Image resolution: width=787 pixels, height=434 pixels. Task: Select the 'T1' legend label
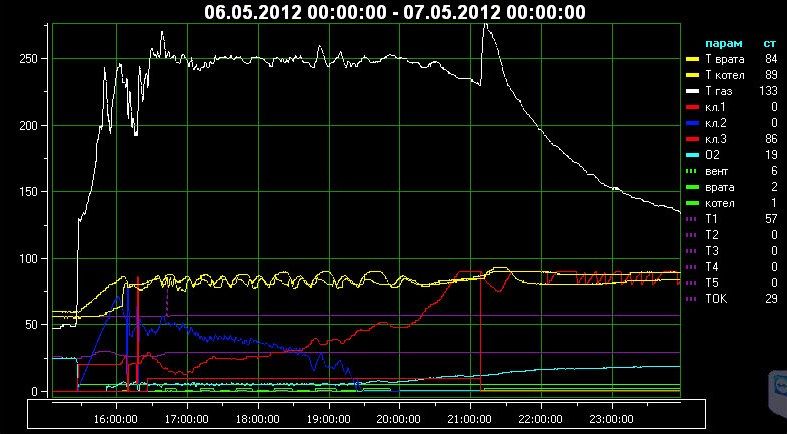pos(712,219)
